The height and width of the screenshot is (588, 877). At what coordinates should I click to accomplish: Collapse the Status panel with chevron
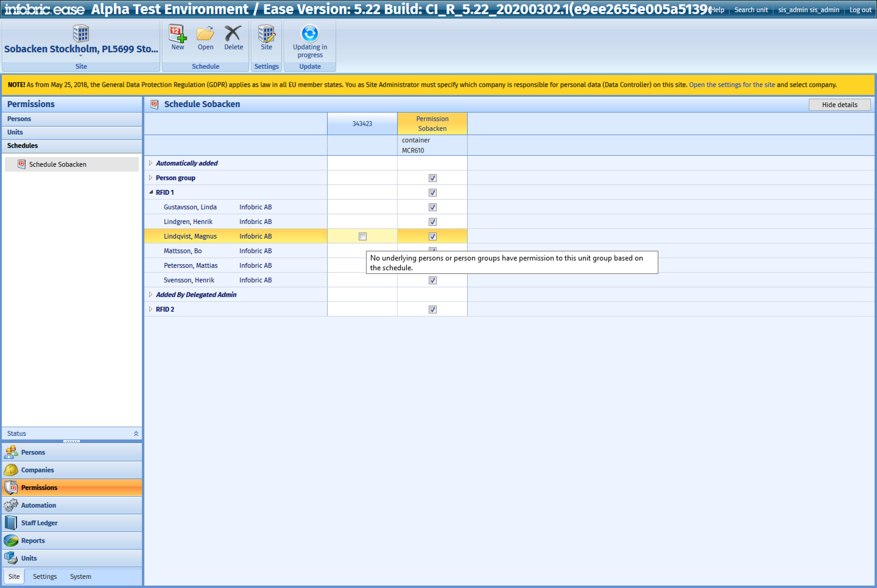pos(136,433)
